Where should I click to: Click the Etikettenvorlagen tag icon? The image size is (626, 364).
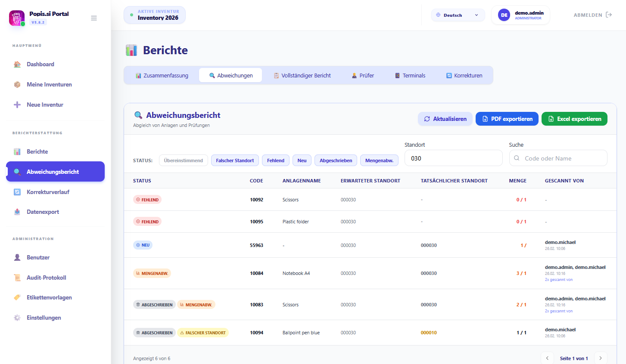point(17,297)
